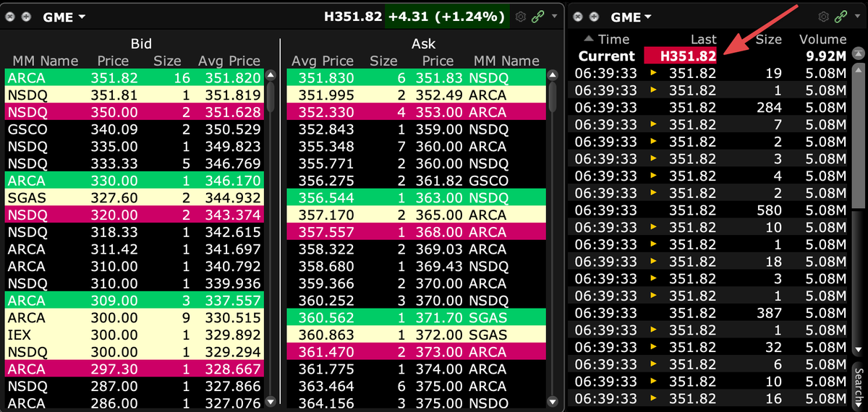Open the title bar dropdown arrow in Time & Sales window
Screen dimensions: 868x412
click(858, 17)
